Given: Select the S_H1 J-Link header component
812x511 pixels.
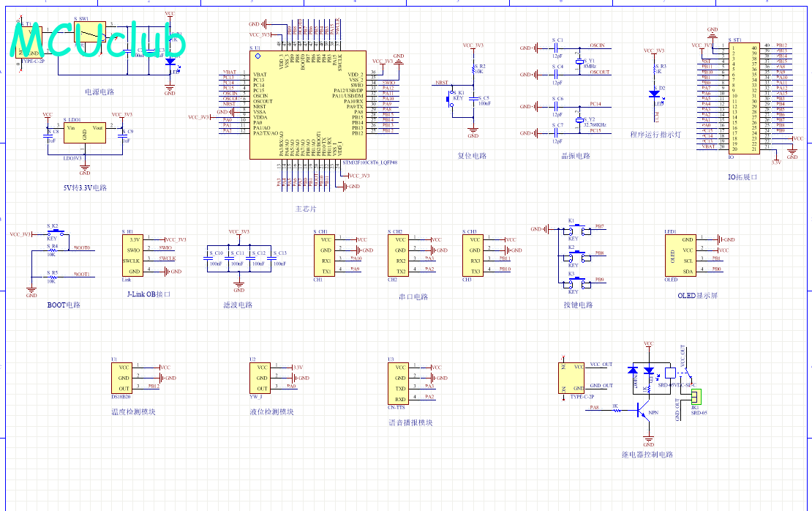Looking at the screenshot, I should click(x=132, y=255).
